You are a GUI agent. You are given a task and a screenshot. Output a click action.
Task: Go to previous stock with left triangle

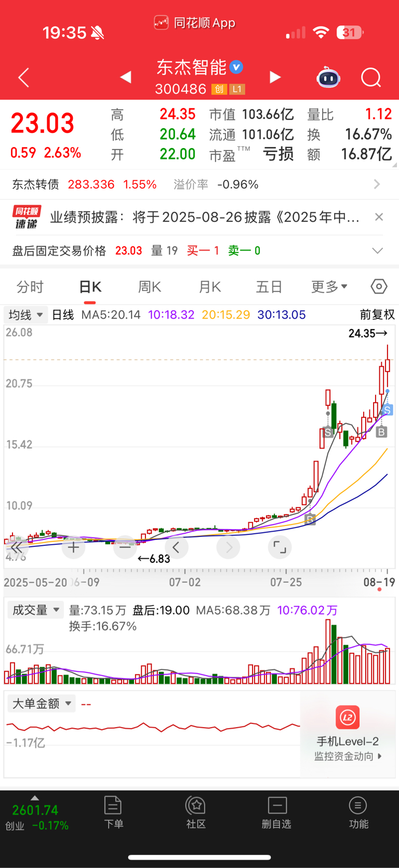[125, 77]
